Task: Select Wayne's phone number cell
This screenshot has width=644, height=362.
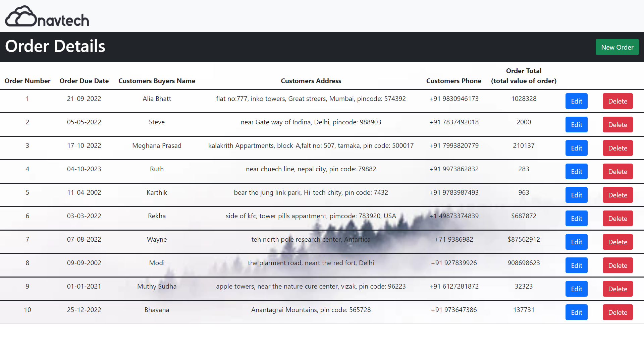Action: [x=453, y=239]
